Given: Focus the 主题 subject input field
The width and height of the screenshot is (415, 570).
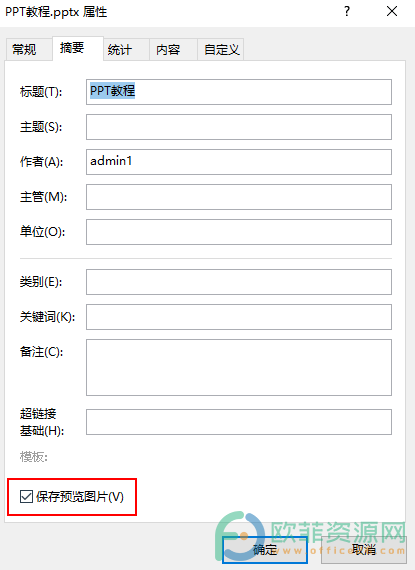Looking at the screenshot, I should pos(239,127).
